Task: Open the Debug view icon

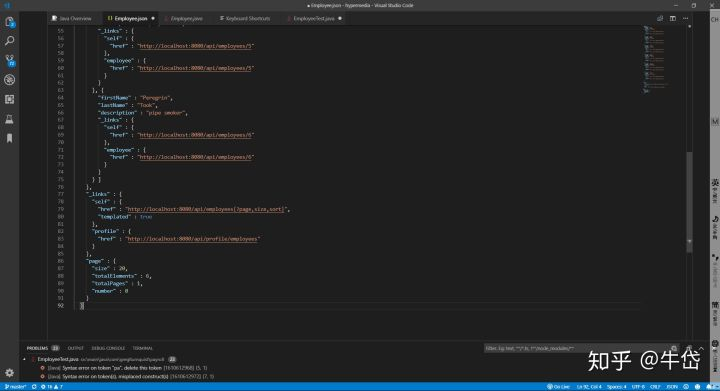Action: 9,79
